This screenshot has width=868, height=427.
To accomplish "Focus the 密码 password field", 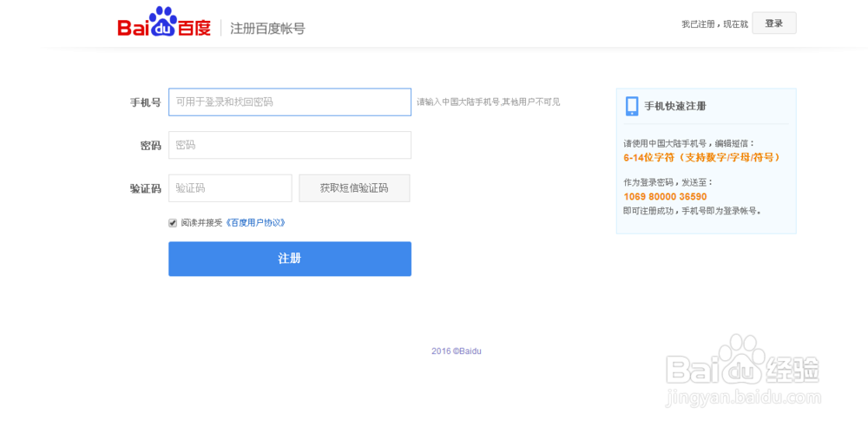I will pyautogui.click(x=290, y=145).
